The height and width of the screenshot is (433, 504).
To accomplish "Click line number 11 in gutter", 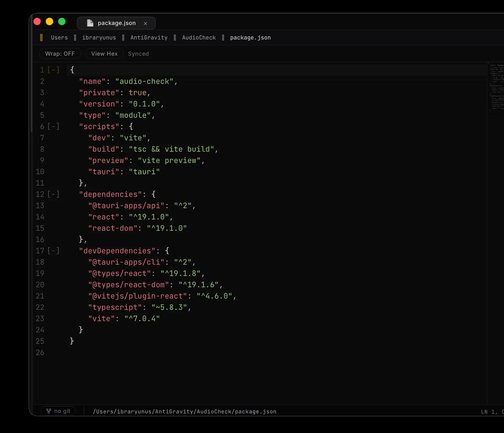I will pos(40,183).
